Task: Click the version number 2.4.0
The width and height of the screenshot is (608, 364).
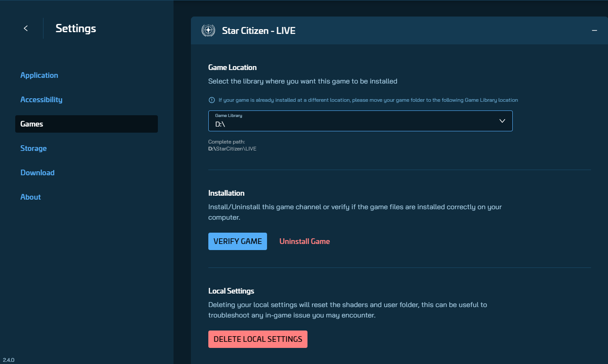Action: coord(9,360)
